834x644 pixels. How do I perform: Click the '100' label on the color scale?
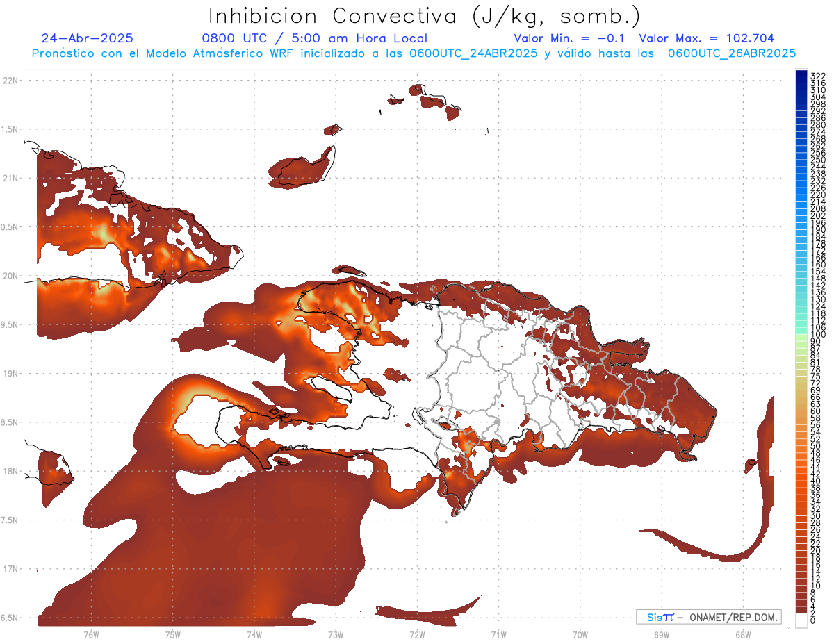(x=818, y=335)
